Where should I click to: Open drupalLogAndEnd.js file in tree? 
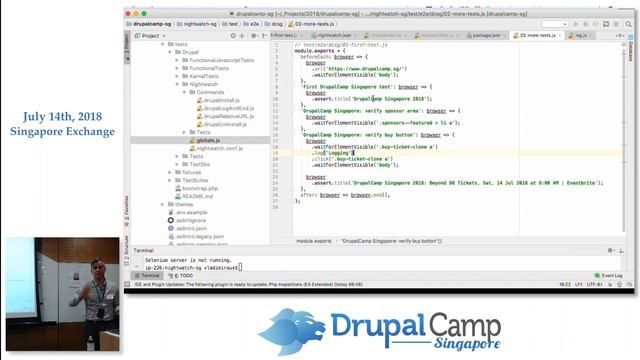225,108
